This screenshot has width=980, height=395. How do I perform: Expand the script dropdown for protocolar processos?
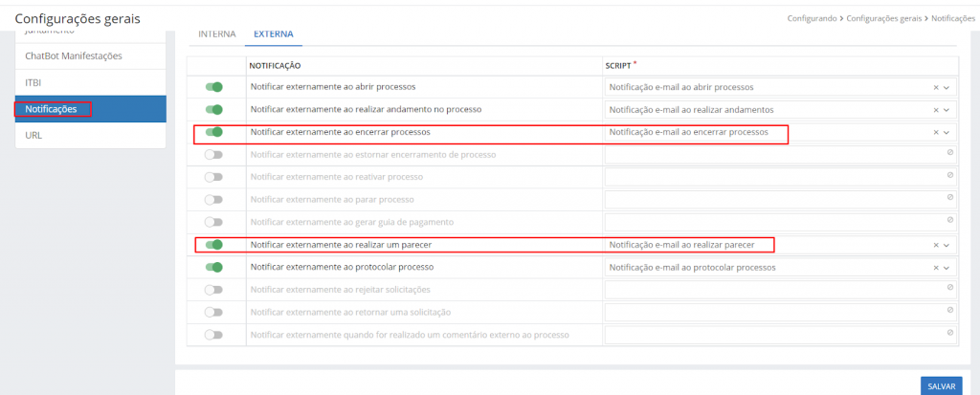[947, 268]
